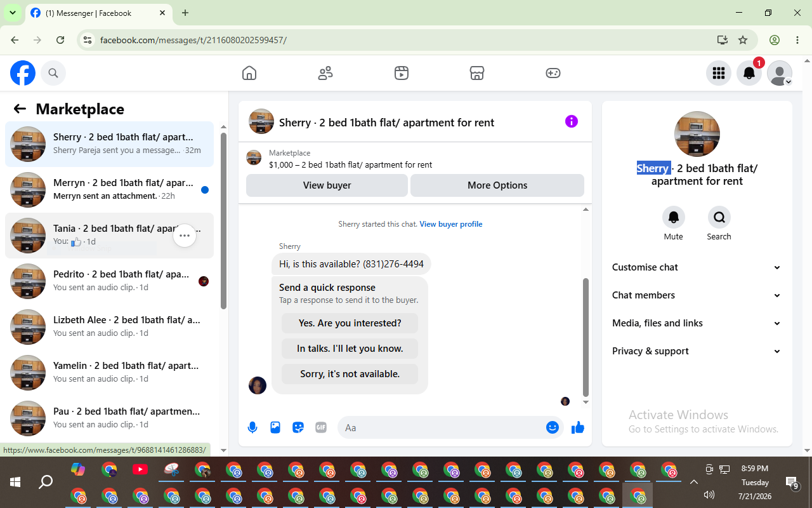Click the taskbar clock showing 8:59 PM
Screen dimensions: 812x508
click(755, 469)
